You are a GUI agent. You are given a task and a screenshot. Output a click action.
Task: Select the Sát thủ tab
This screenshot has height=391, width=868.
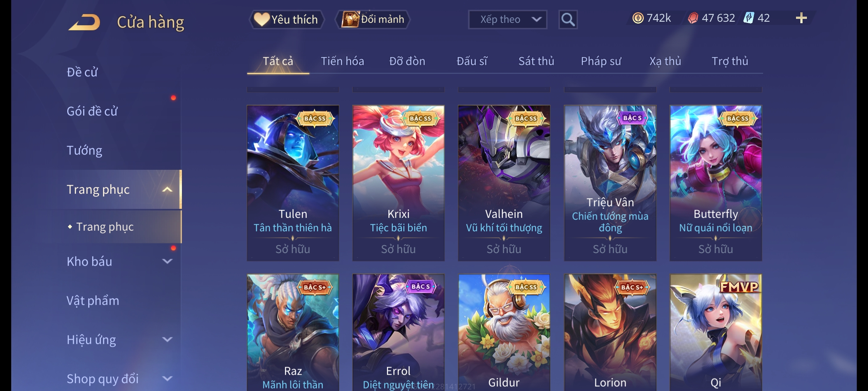(x=536, y=61)
